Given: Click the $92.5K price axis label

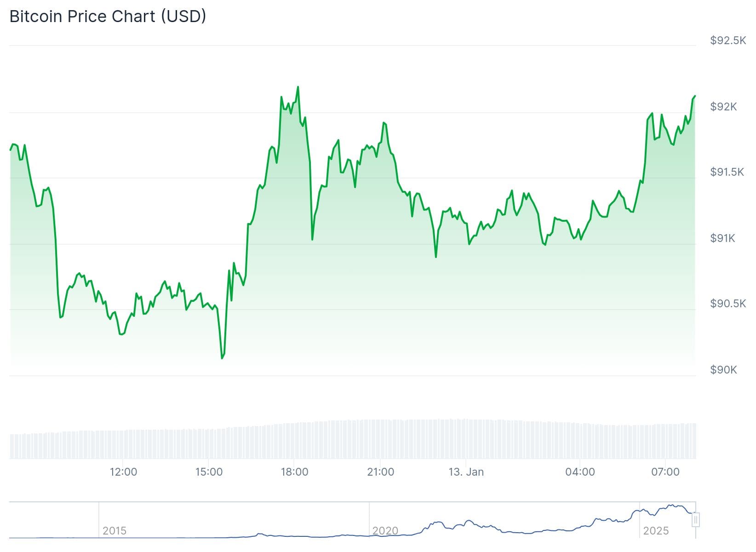Looking at the screenshot, I should click(x=728, y=40).
